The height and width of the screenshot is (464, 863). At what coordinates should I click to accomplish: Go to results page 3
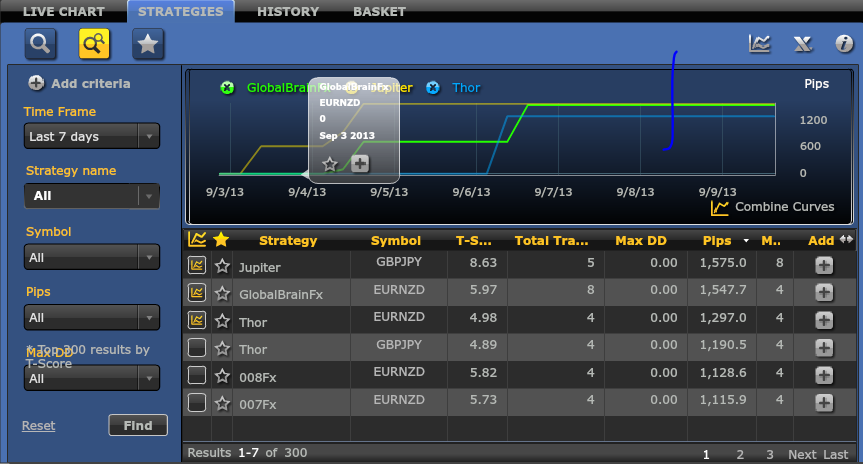click(x=769, y=455)
